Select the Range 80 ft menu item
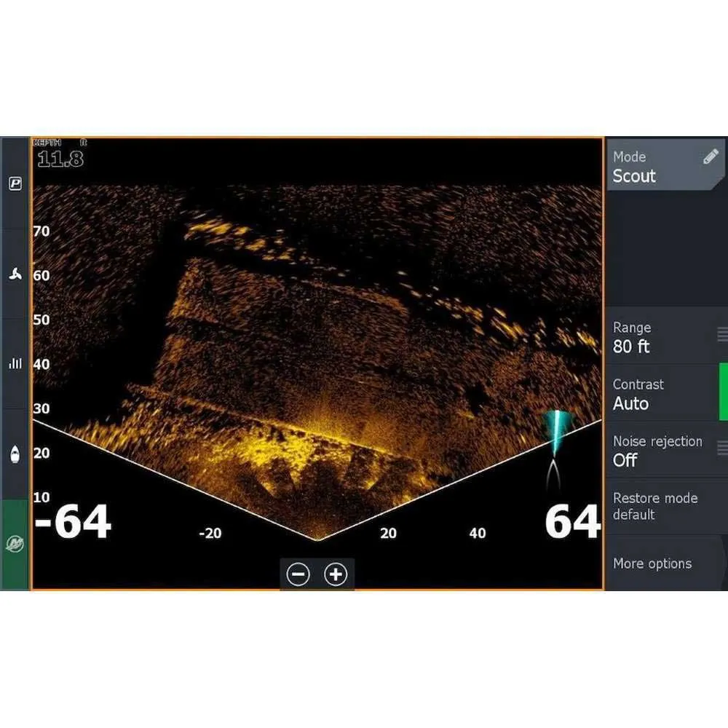 point(655,337)
